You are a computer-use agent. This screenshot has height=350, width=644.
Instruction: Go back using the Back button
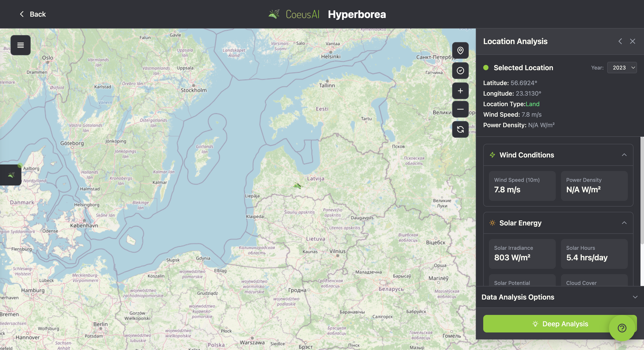pos(32,14)
